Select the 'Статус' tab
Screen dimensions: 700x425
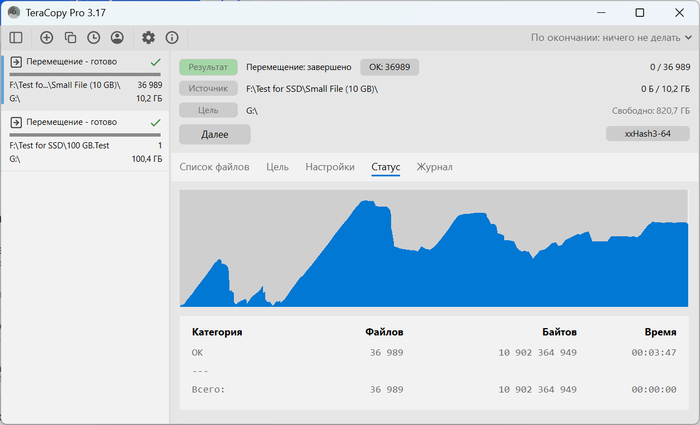[x=385, y=167]
